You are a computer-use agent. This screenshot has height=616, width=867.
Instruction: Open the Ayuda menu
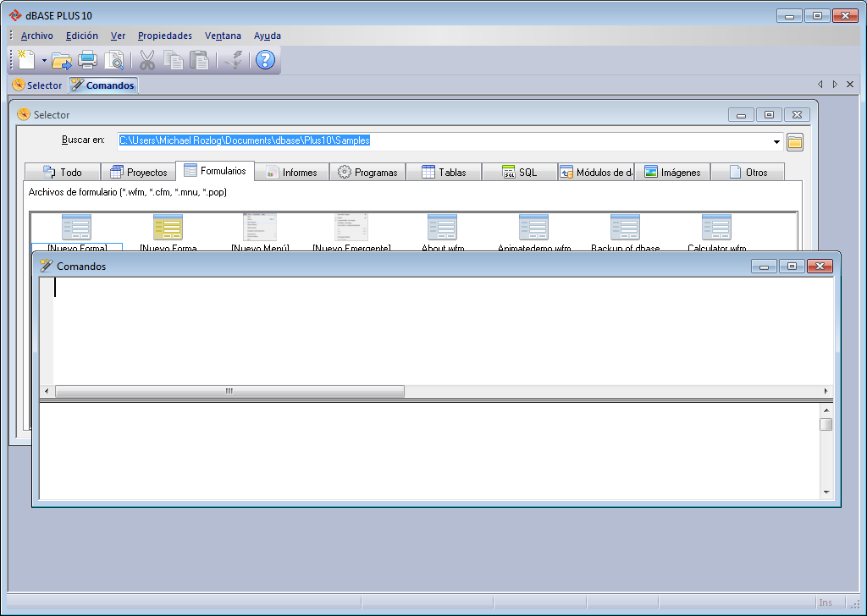267,36
